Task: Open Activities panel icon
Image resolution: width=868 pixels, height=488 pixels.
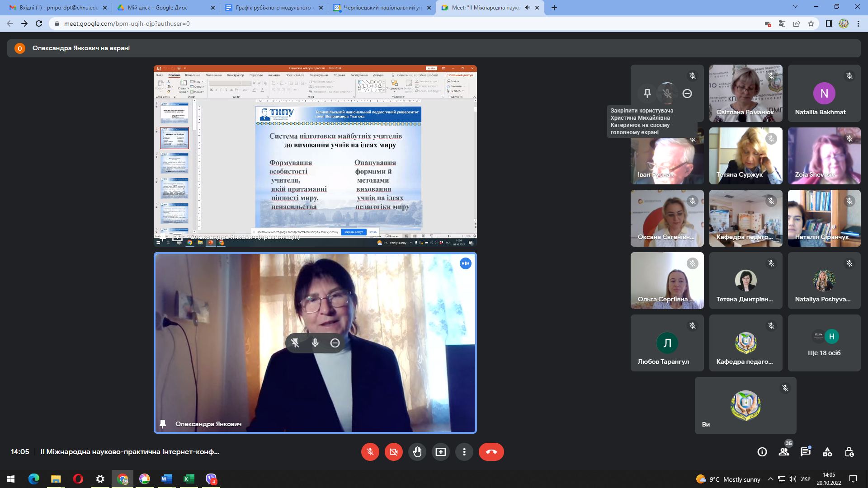Action: [x=827, y=452]
